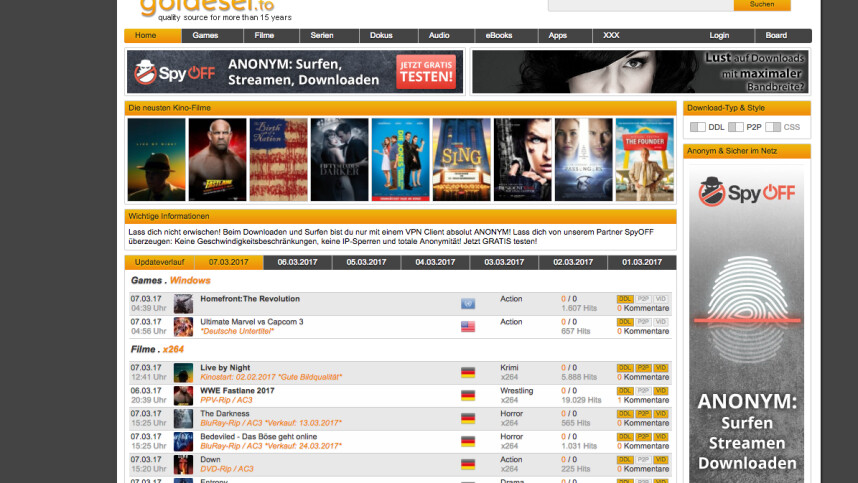Open the Homefront:The Revolution title link
The width and height of the screenshot is (858, 483).
[250, 299]
